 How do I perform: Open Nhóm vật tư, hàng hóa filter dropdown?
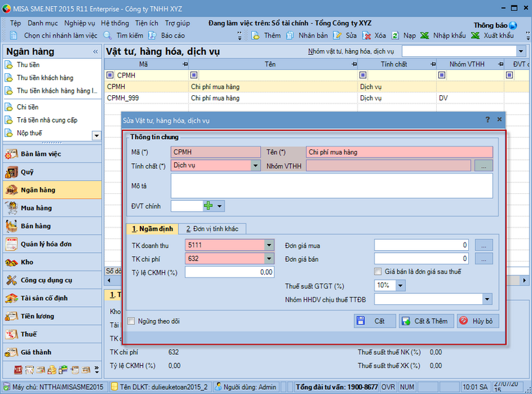pyautogui.click(x=521, y=51)
